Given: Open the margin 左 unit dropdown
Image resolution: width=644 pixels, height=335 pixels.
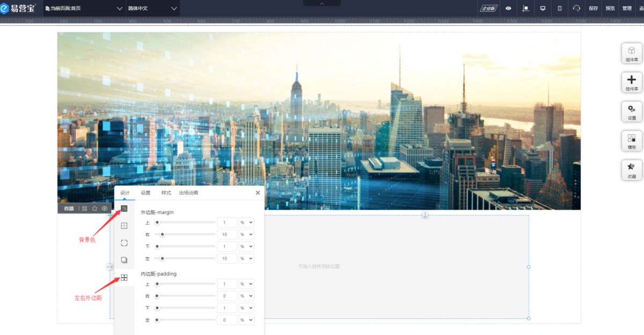Looking at the screenshot, I should [246, 258].
